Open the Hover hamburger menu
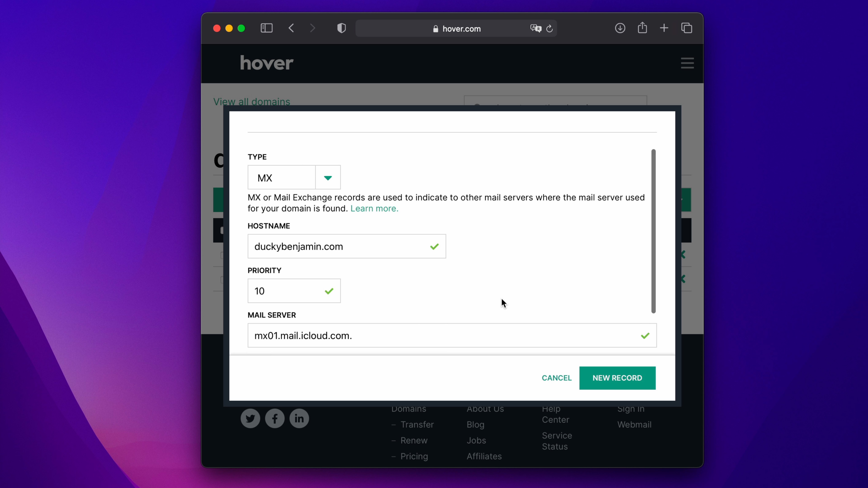This screenshot has height=488, width=868. (x=687, y=63)
